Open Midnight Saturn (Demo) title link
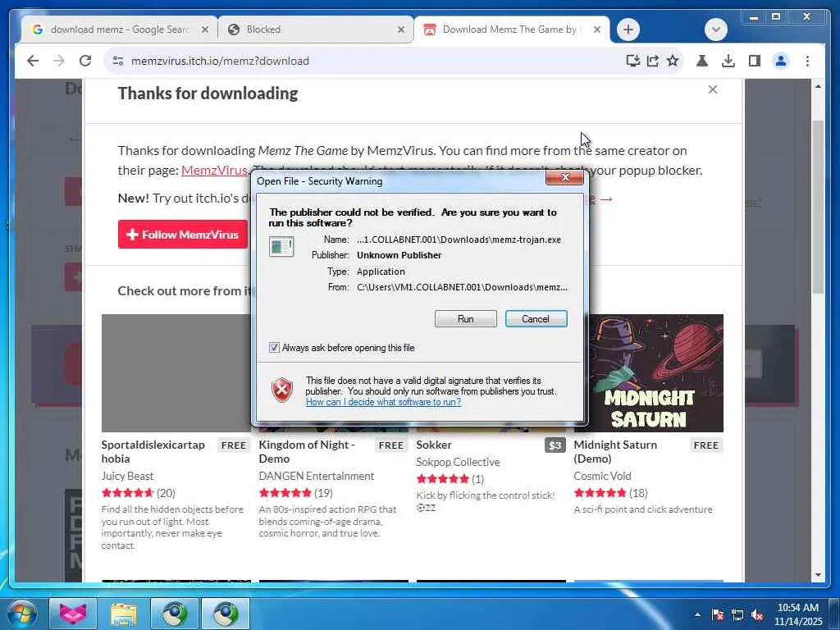840x630 pixels. coord(615,452)
